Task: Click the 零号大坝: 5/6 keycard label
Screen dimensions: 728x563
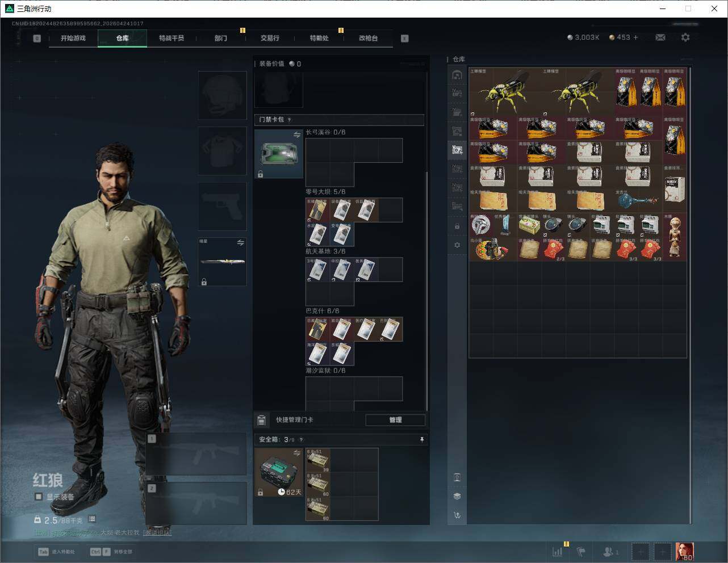Action: (x=325, y=192)
